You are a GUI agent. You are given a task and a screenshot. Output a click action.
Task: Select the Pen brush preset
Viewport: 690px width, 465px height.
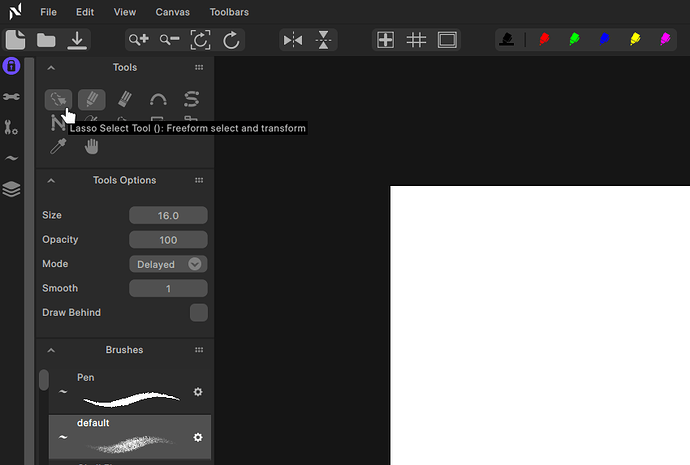tap(130, 391)
